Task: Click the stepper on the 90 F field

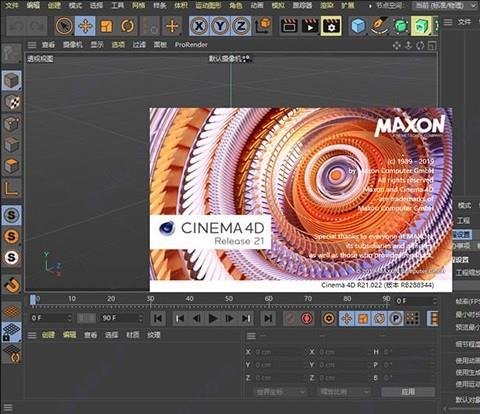Action: point(141,318)
